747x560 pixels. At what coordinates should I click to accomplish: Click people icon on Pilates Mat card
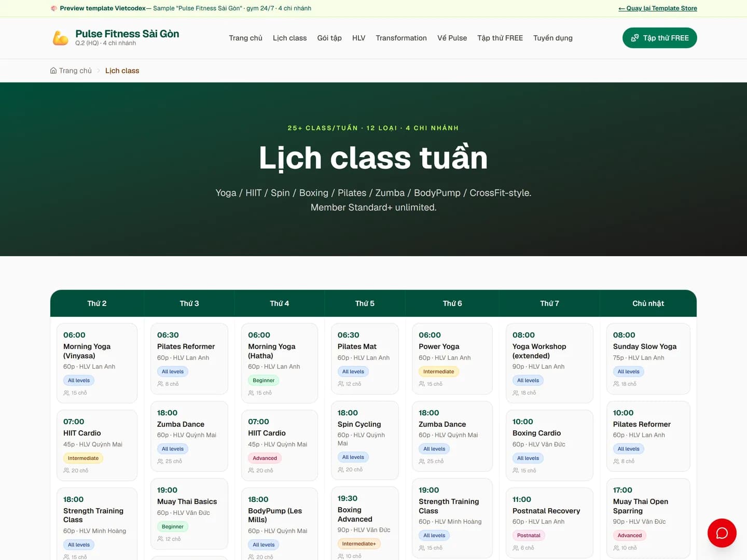341,384
